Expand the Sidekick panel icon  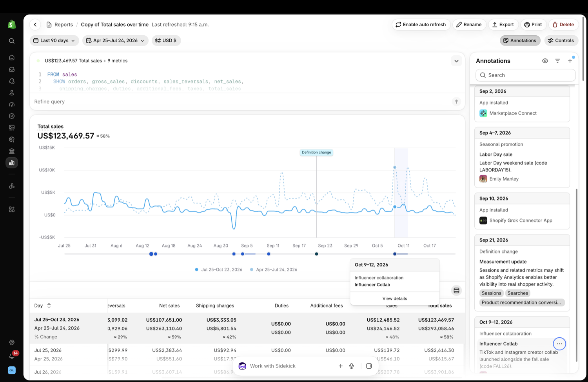click(x=369, y=366)
